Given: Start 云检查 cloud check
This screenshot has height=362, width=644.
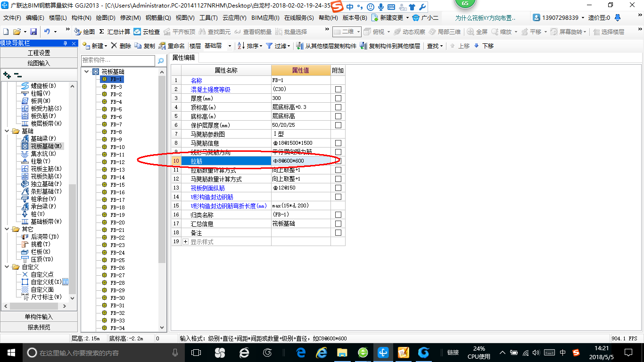Looking at the screenshot, I should (x=147, y=32).
